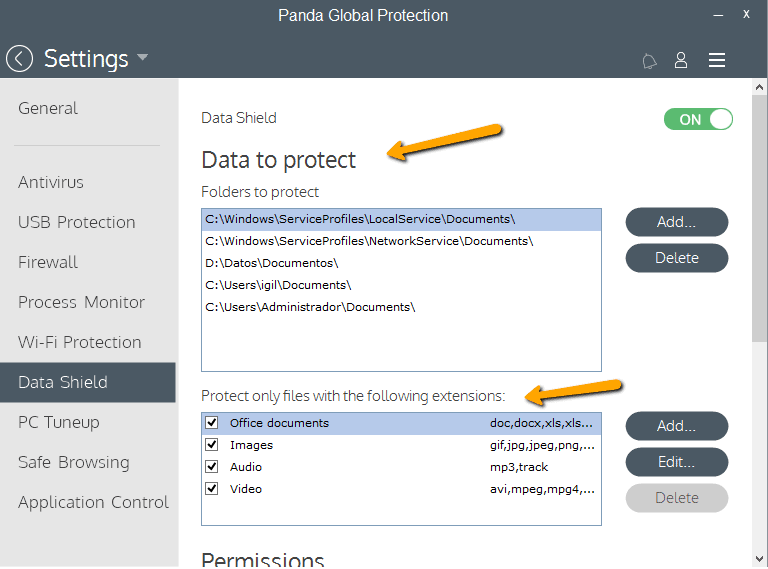Uncheck the Audio checkbox
Screen dimensions: 768x569
pyautogui.click(x=212, y=467)
